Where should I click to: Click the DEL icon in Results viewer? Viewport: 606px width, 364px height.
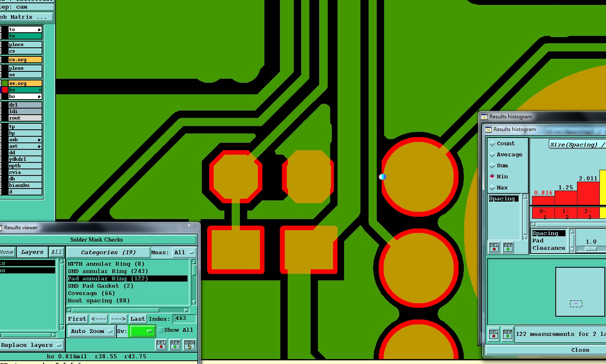tap(161, 345)
